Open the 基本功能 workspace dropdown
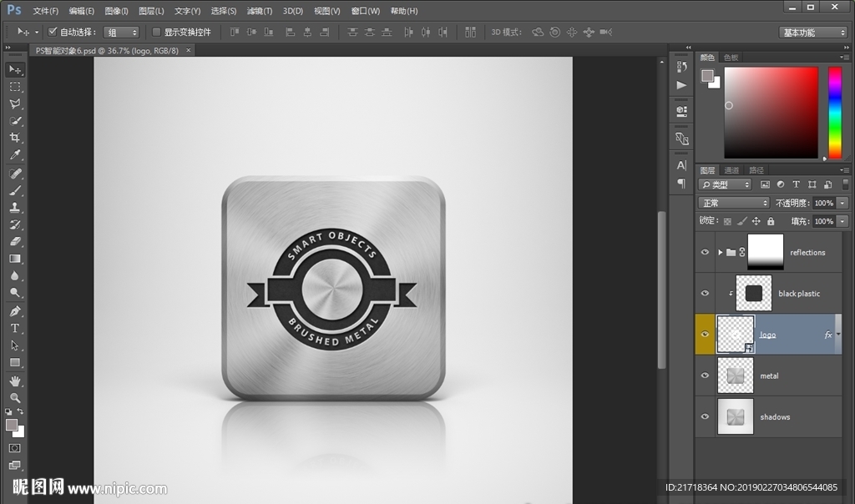Image resolution: width=855 pixels, height=504 pixels. click(813, 33)
